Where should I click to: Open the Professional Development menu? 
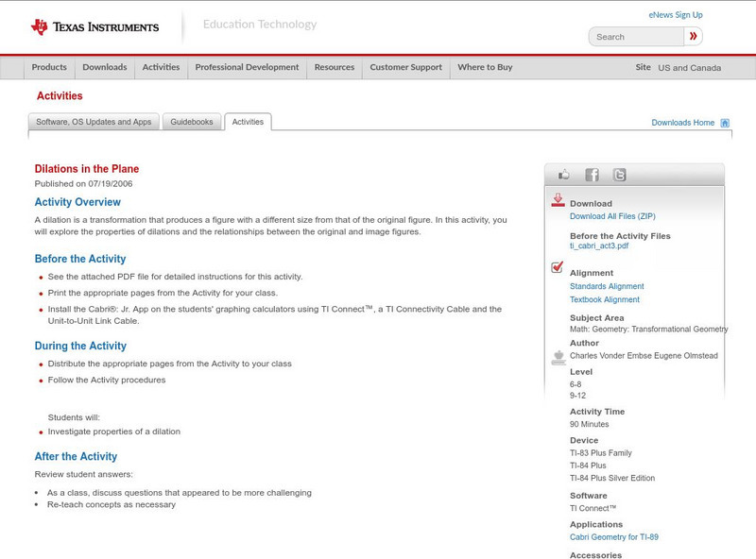(x=247, y=67)
